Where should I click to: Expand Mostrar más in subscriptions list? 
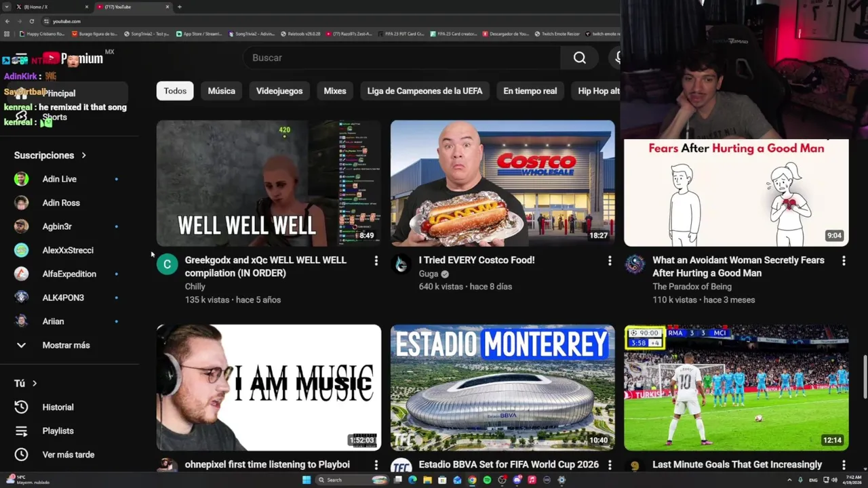(66, 345)
